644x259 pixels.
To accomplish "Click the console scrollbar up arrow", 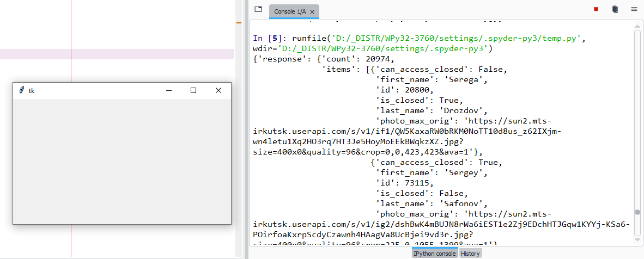I will (637, 26).
